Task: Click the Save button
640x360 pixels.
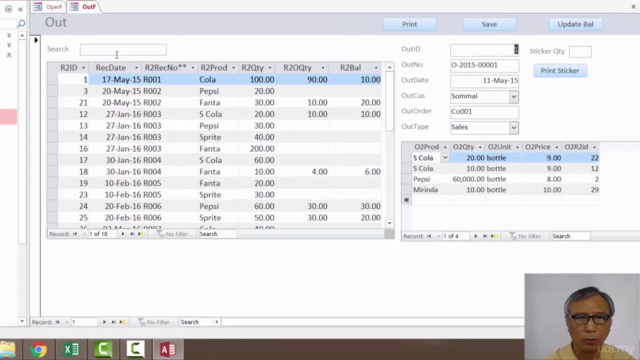Action: click(489, 24)
